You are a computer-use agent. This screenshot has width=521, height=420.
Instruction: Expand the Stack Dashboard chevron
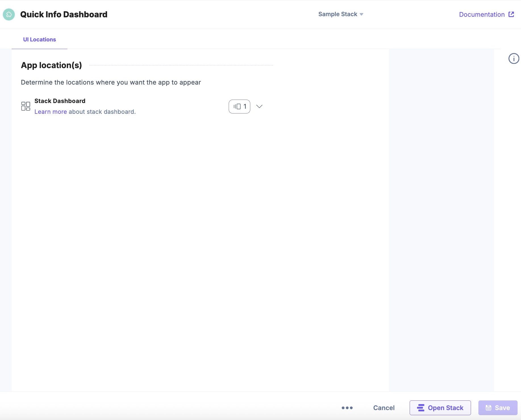coord(259,106)
